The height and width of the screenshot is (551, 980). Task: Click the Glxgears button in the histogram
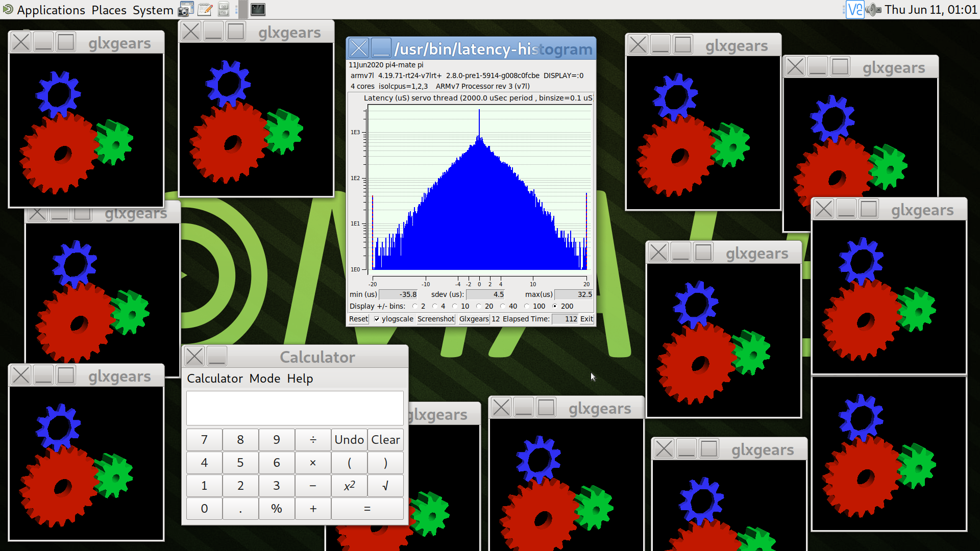tap(474, 319)
